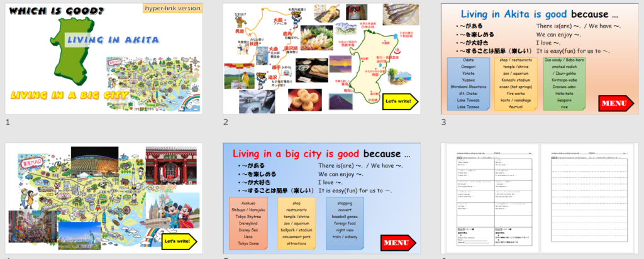This screenshot has height=259, width=644.
Task: Click 'baseball games' text
Action: (345, 217)
